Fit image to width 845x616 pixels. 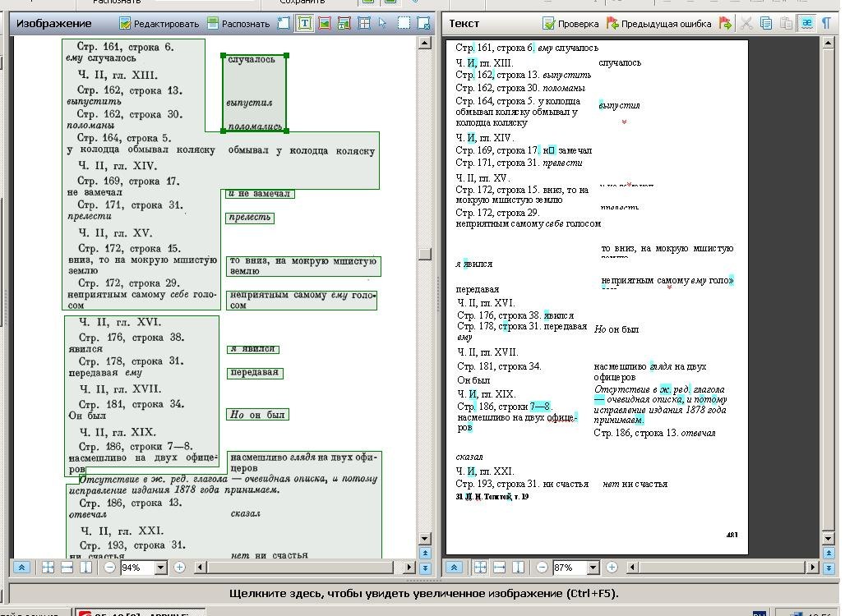67,567
